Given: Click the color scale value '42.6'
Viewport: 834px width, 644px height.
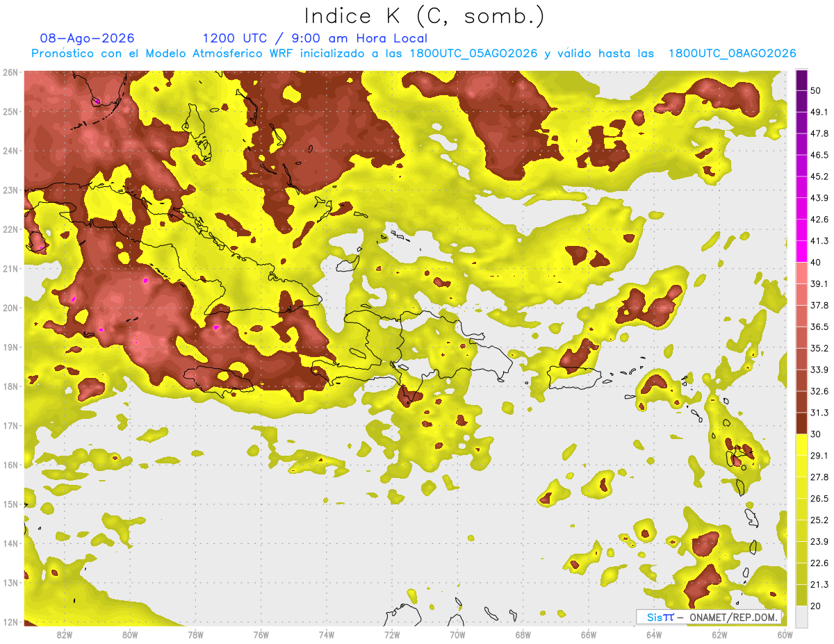Looking at the screenshot, I should click(x=819, y=220).
